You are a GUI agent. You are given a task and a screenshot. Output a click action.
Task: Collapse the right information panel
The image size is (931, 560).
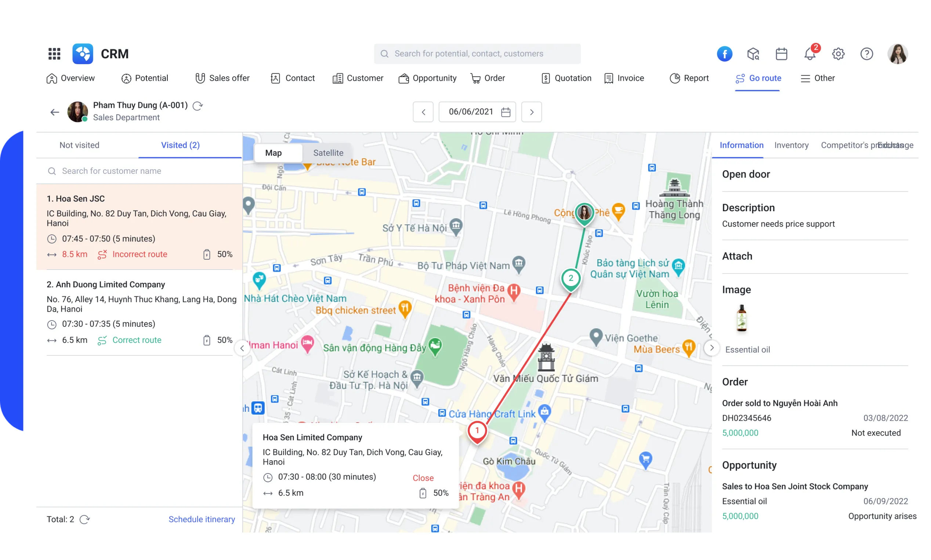coord(712,348)
